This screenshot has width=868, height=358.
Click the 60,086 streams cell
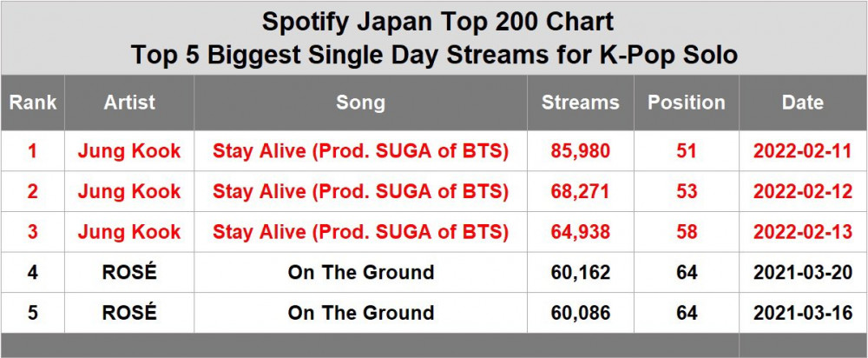point(580,313)
